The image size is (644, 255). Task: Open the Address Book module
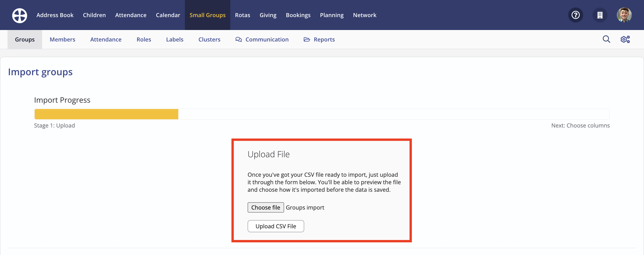[x=55, y=15]
